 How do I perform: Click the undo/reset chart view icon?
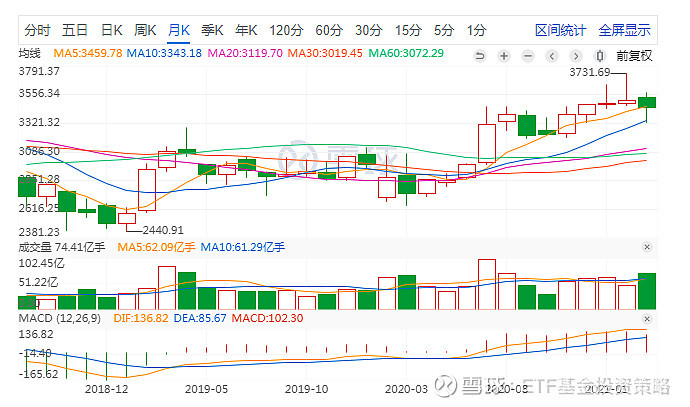pyautogui.click(x=481, y=56)
